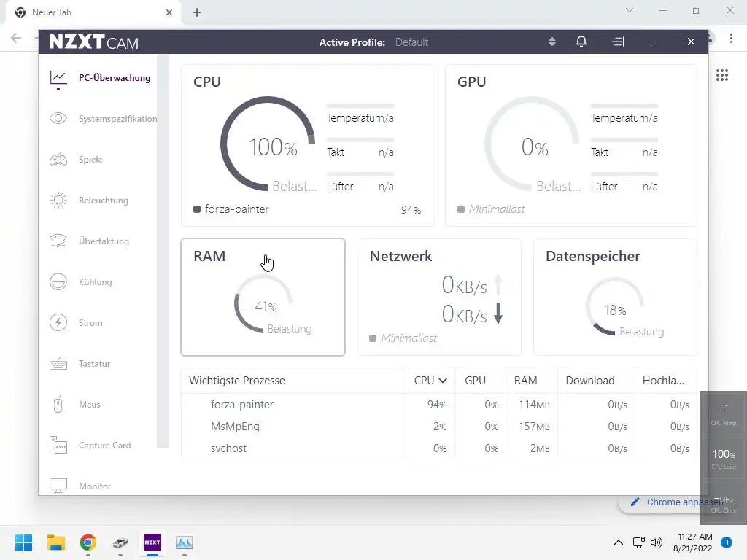Open Systemspezifikation eye icon
Screen dimensions: 747x560
(x=58, y=119)
